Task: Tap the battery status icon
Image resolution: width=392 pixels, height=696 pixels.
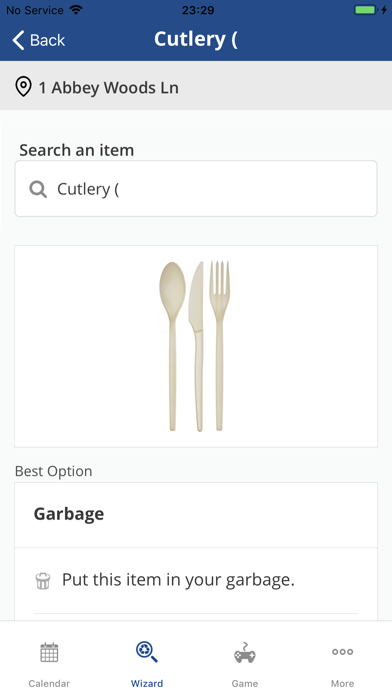Action: click(x=365, y=10)
